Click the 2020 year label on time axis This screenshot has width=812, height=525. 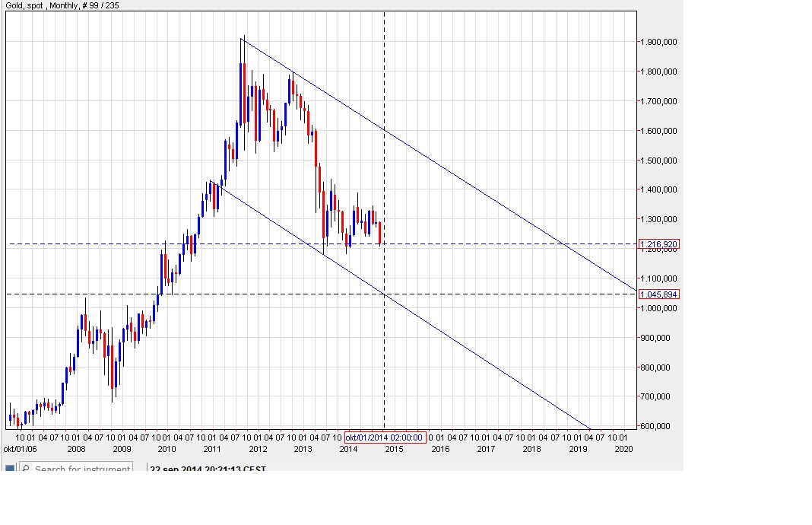coord(623,449)
